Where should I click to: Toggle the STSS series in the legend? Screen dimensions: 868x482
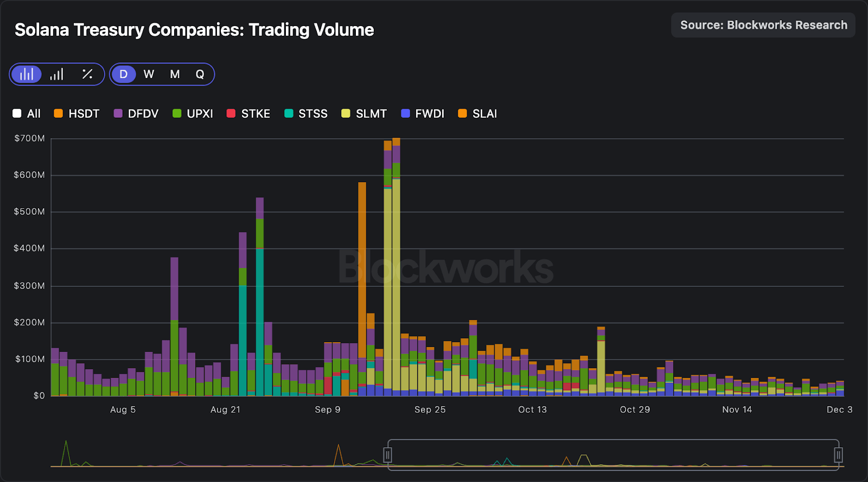(306, 113)
